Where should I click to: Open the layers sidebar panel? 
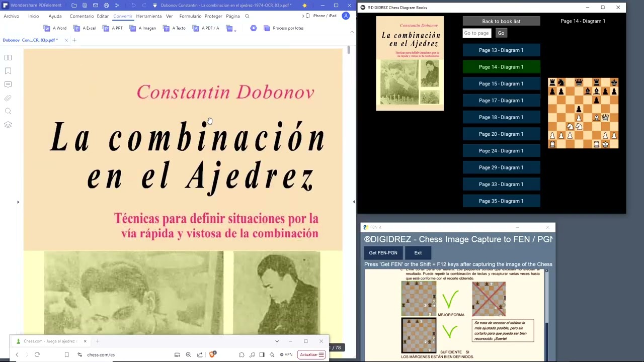(x=8, y=125)
